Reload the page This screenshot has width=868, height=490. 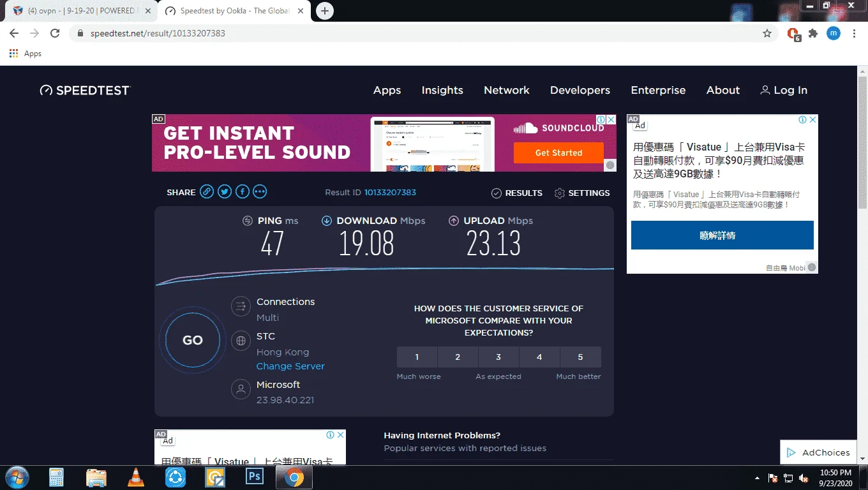coord(55,33)
